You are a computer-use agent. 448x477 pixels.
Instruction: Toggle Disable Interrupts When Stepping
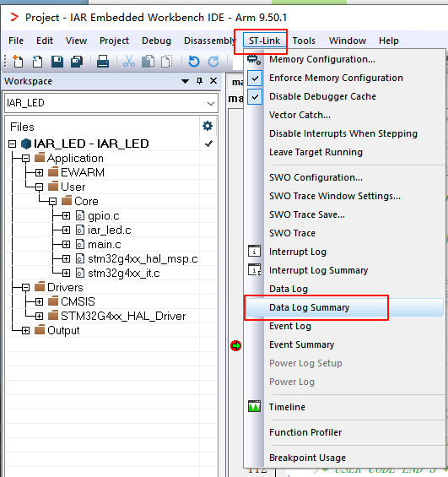coord(343,133)
